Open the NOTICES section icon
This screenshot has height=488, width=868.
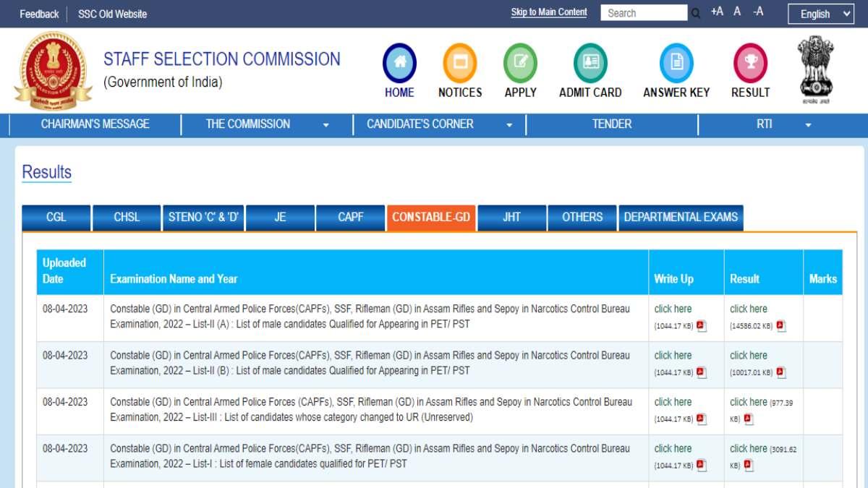pos(459,64)
